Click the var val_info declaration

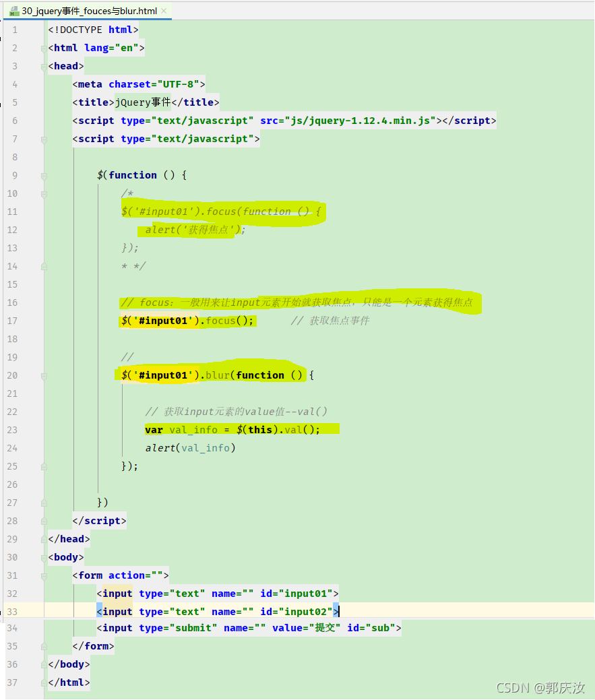coord(232,430)
